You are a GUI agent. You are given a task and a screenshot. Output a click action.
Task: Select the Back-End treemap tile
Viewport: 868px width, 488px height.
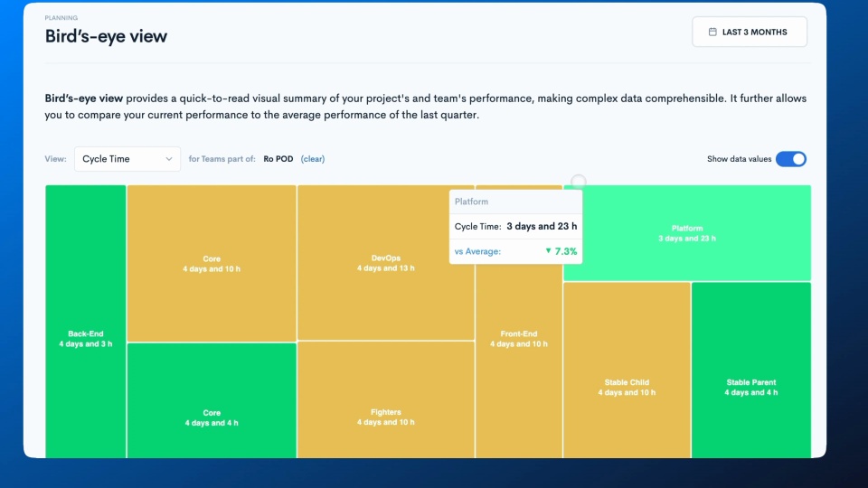tap(86, 322)
